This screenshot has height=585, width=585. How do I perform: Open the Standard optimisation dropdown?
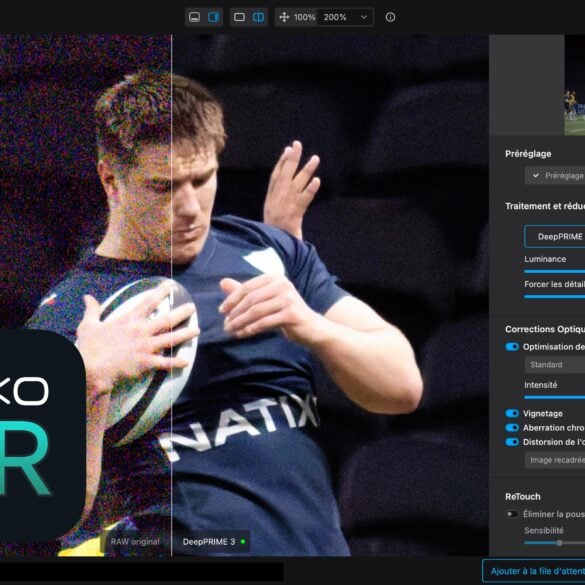(x=554, y=365)
